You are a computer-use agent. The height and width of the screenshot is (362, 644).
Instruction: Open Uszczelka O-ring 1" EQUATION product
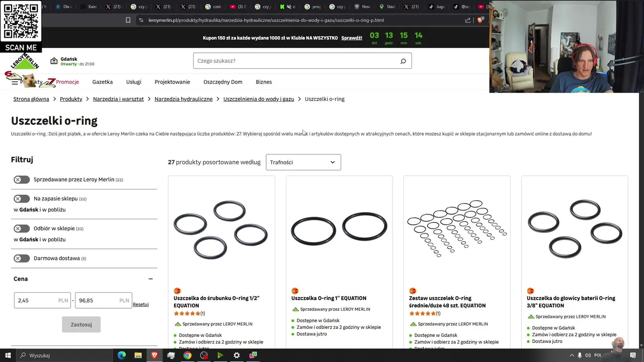[329, 298]
